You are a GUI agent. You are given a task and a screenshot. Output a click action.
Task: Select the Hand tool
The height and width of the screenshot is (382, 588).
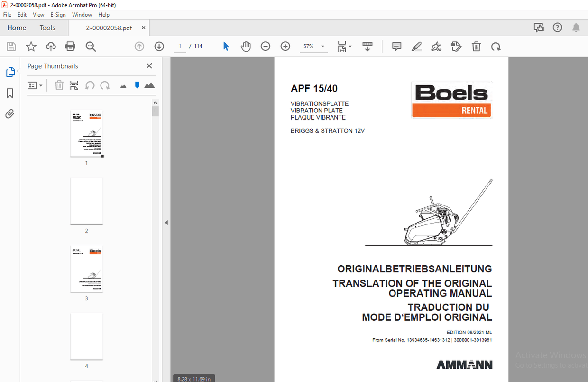click(x=246, y=46)
